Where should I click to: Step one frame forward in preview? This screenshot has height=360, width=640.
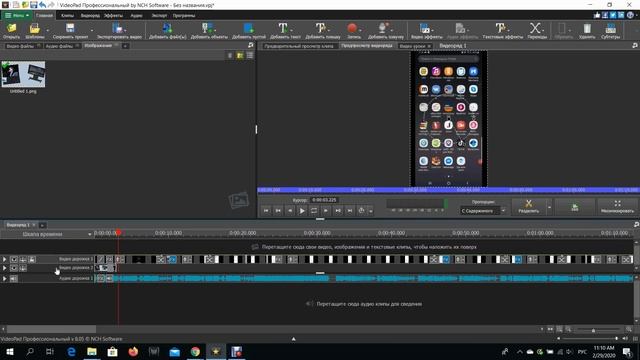pyautogui.click(x=326, y=211)
